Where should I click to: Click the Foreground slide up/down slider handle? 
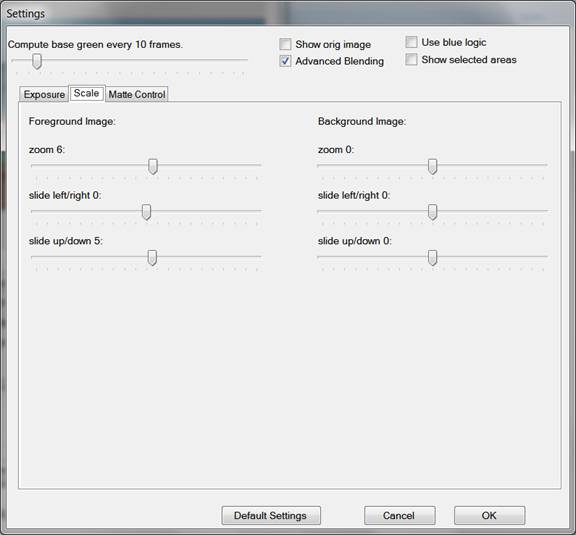[x=152, y=258]
